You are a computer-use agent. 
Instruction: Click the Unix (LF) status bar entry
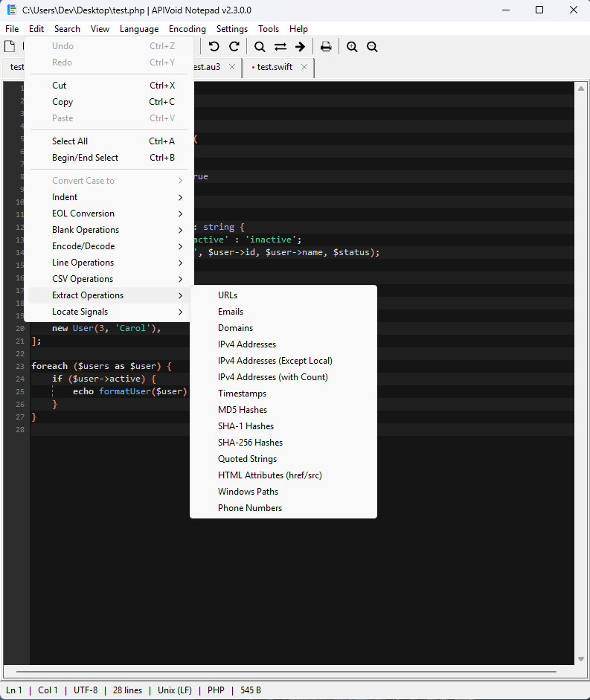point(175,690)
